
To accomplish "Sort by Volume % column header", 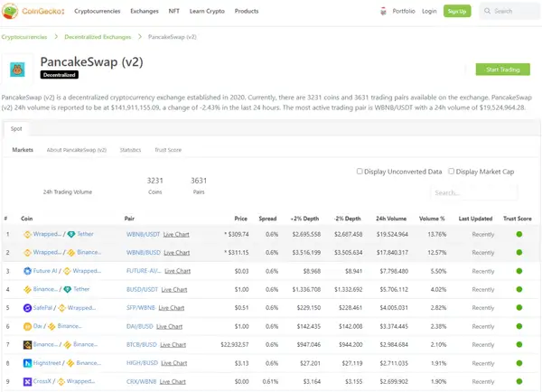I will 432,219.
